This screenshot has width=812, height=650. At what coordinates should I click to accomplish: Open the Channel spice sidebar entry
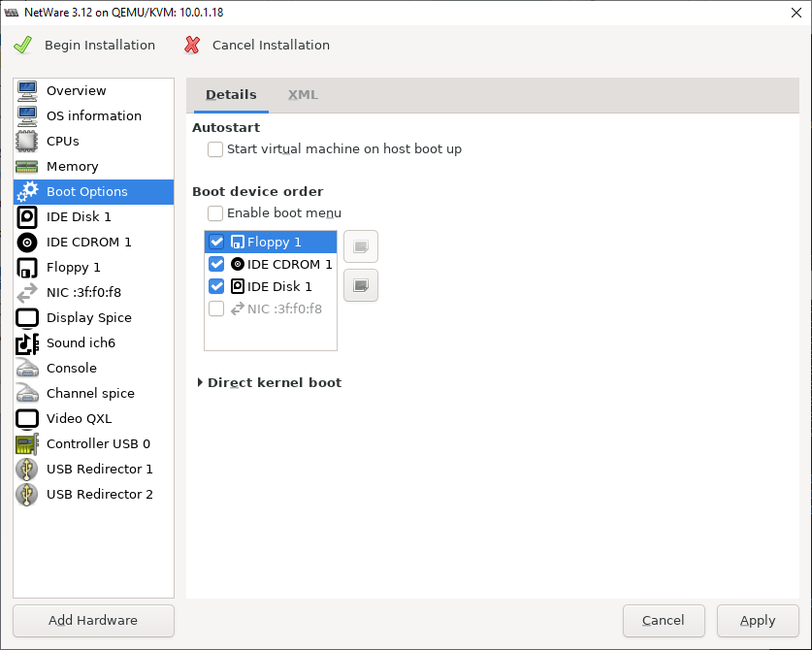point(94,394)
